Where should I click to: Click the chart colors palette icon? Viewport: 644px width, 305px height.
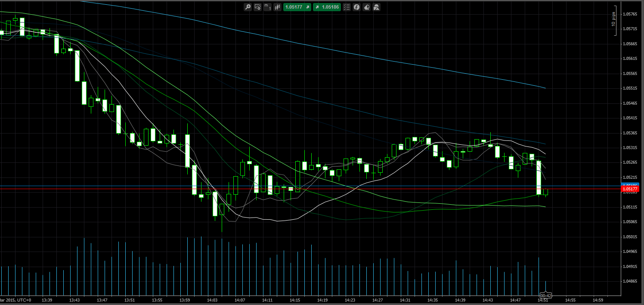coord(366,7)
